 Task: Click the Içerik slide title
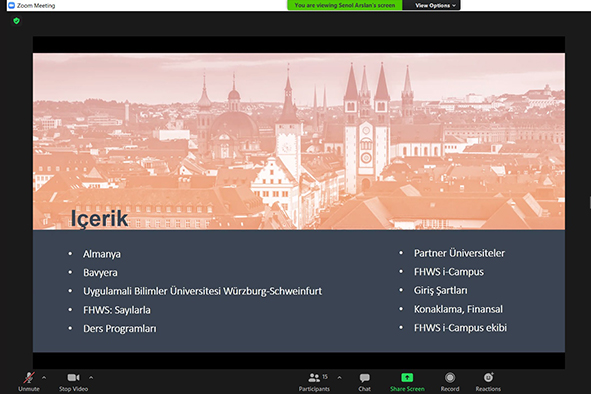coord(100,218)
